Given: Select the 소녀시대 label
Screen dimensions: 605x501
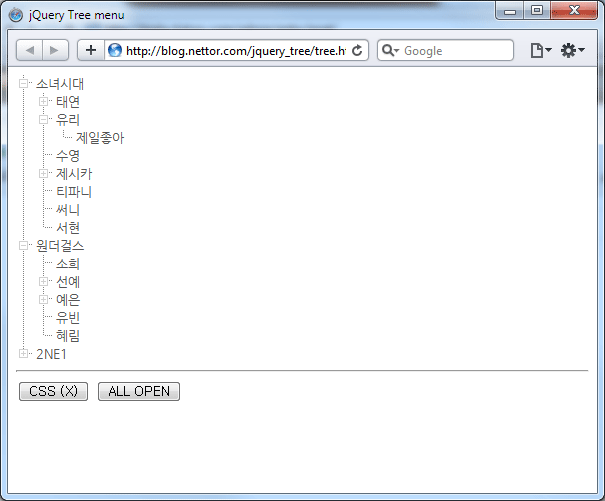Looking at the screenshot, I should pyautogui.click(x=60, y=84).
